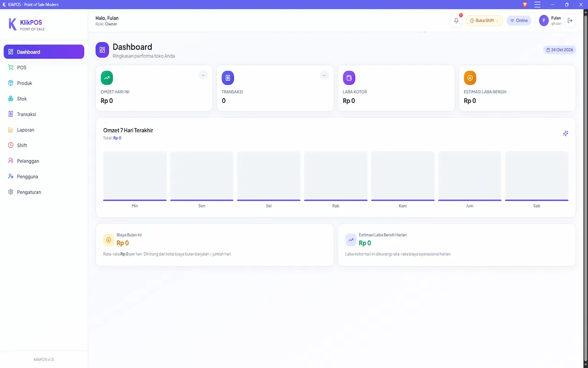This screenshot has width=588, height=368.
Task: Open the Brave browser icon in title bar
Action: pyautogui.click(x=525, y=5)
